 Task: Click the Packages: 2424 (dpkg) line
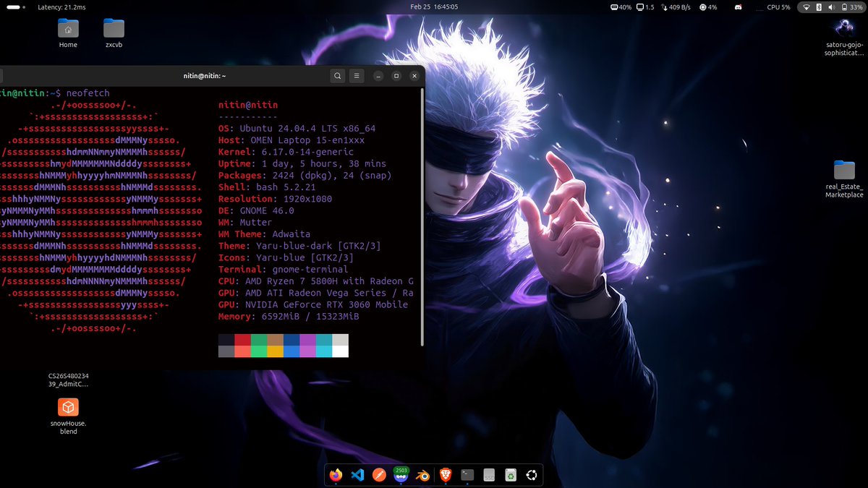pos(305,175)
